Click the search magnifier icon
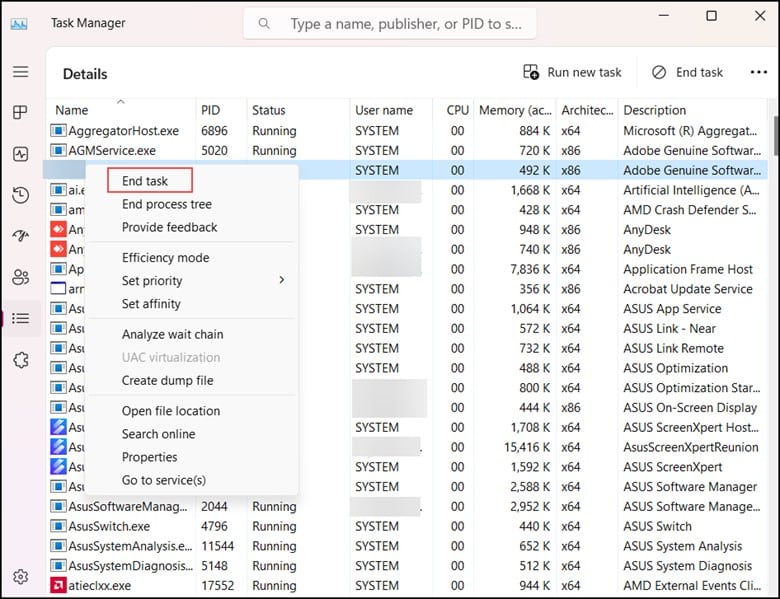Viewport: 780px width, 599px height. click(x=264, y=23)
